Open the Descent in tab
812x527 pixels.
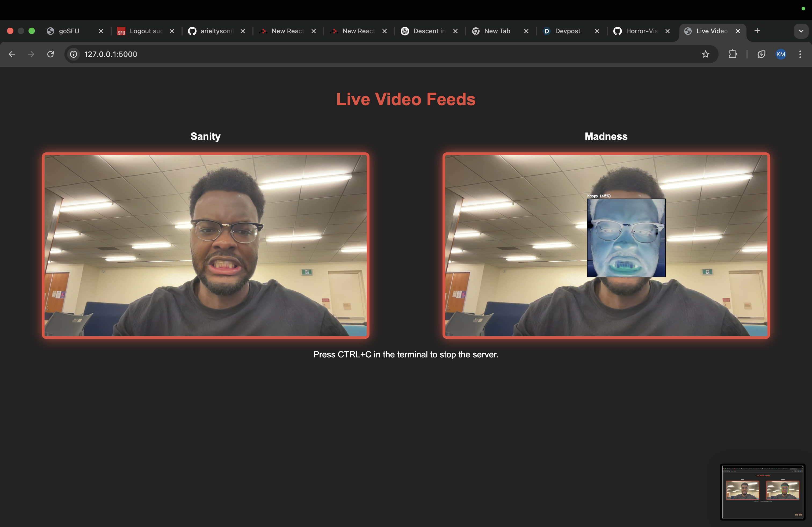(429, 31)
